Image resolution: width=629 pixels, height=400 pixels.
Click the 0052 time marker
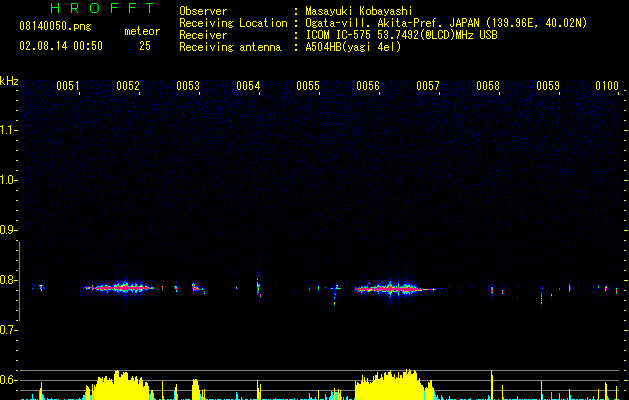point(128,86)
